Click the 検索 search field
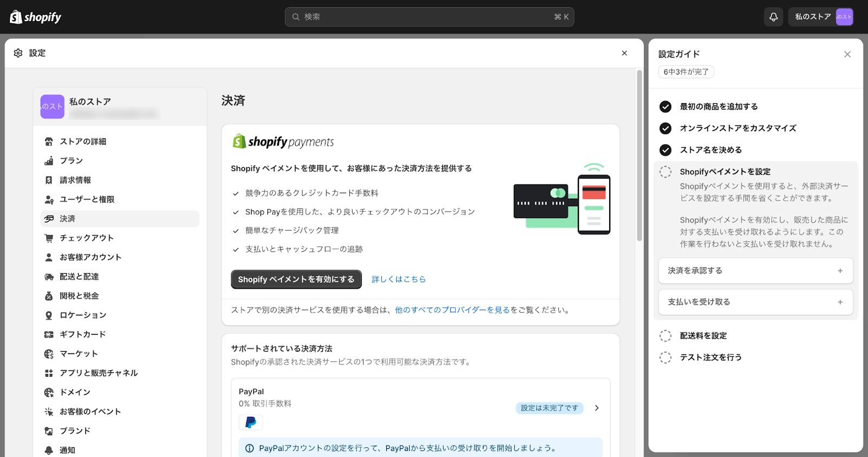The width and height of the screenshot is (868, 457). coord(429,17)
